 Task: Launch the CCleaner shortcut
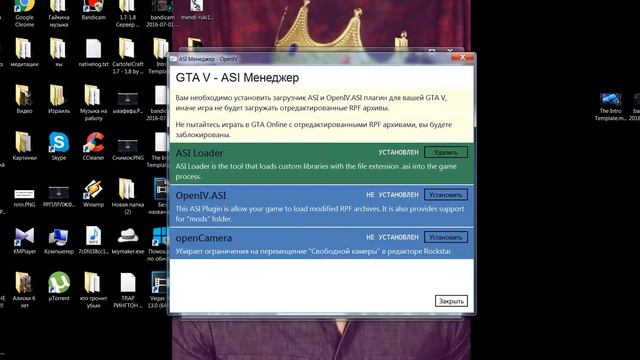pyautogui.click(x=93, y=146)
